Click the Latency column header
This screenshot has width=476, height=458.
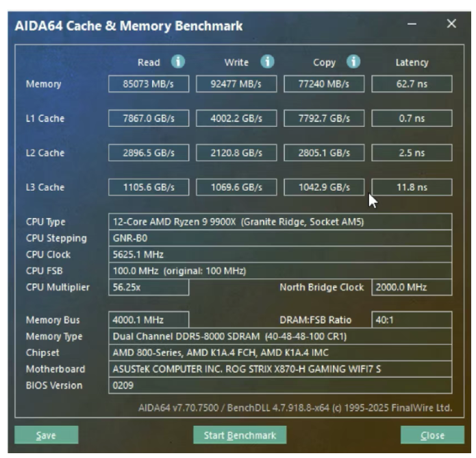click(412, 62)
